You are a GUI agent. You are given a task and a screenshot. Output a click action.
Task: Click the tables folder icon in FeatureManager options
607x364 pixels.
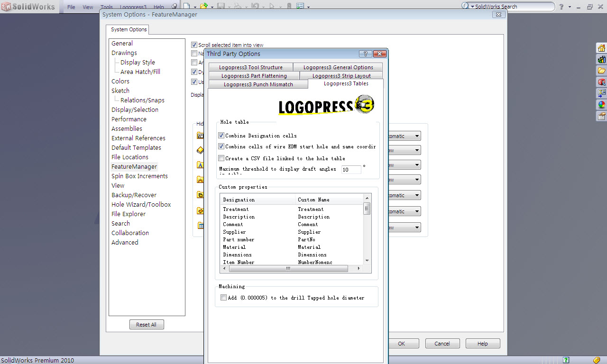(x=200, y=226)
